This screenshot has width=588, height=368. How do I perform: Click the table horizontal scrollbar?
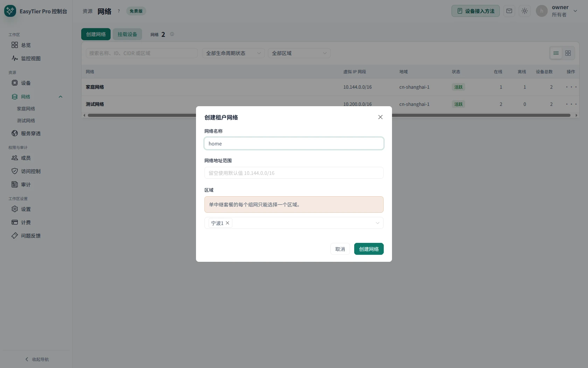(x=329, y=115)
